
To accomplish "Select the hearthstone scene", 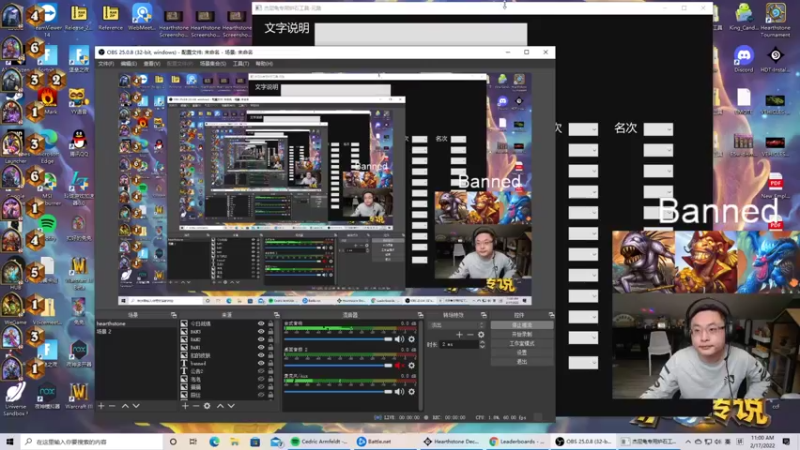I will (x=136, y=323).
